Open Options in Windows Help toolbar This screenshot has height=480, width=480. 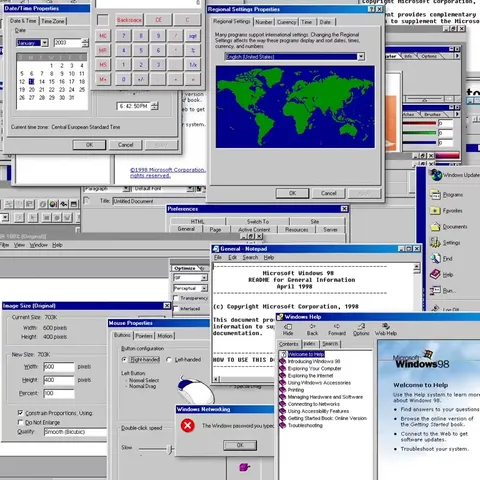click(361, 330)
